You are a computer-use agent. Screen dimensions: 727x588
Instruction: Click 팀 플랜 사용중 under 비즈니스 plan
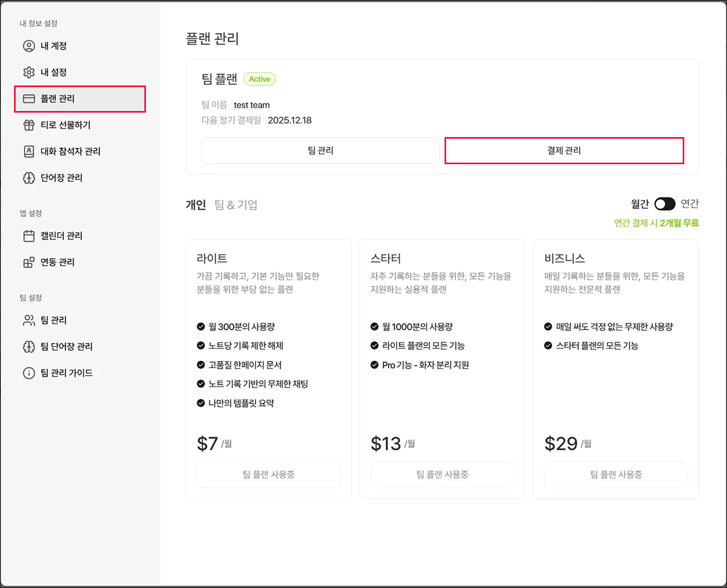coord(615,474)
